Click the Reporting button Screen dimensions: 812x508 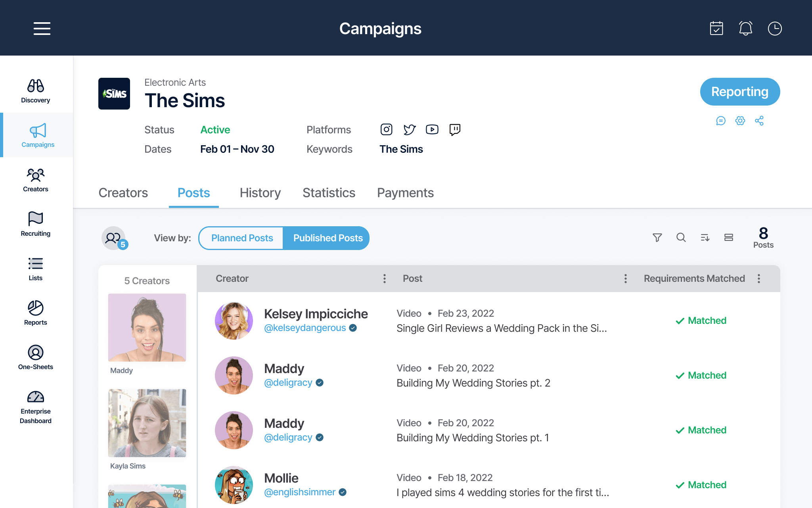740,92
